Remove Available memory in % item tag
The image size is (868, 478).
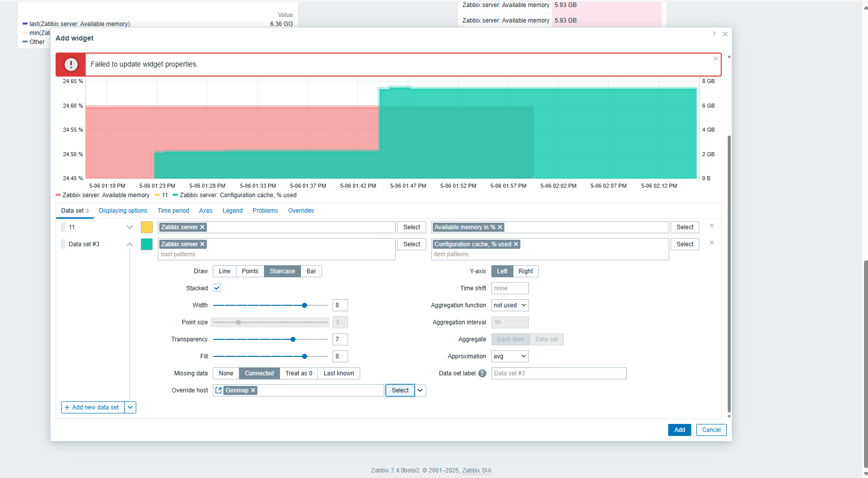pyautogui.click(x=500, y=227)
